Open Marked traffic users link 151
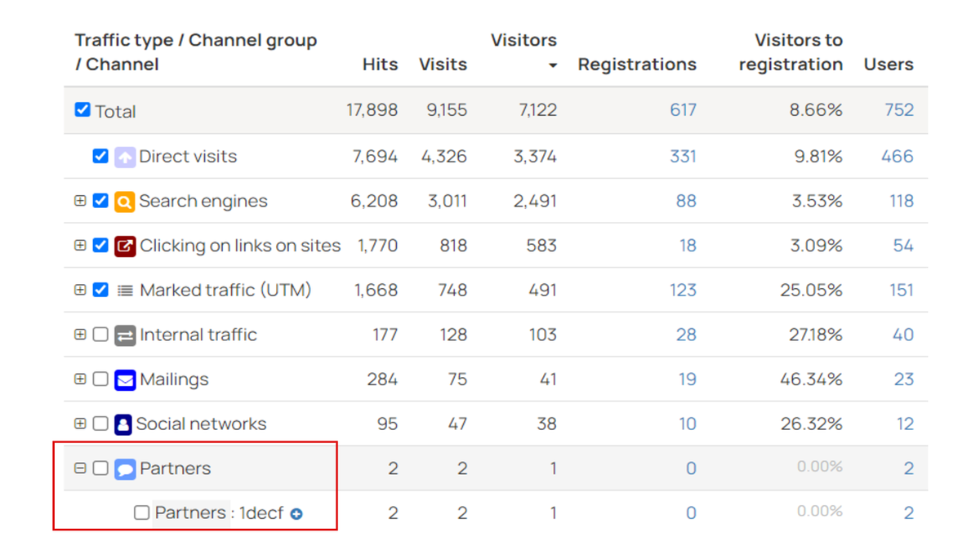980x559 pixels. pyautogui.click(x=902, y=291)
